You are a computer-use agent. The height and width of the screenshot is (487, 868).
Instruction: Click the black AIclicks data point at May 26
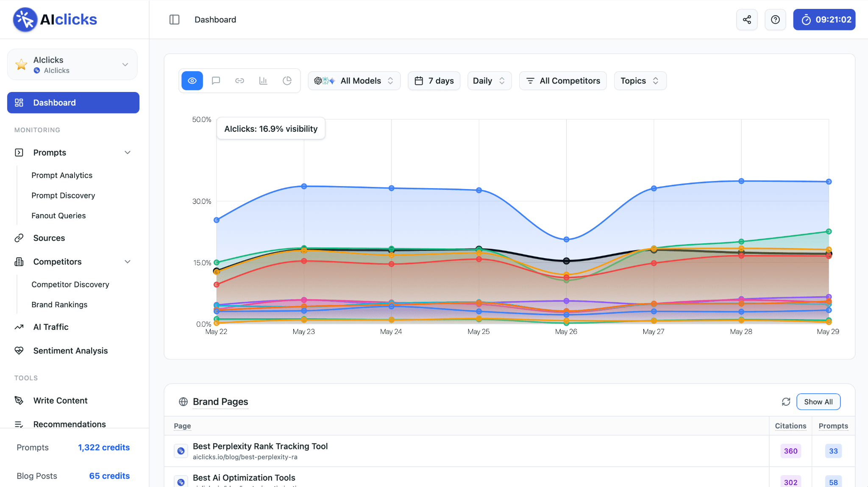566,261
